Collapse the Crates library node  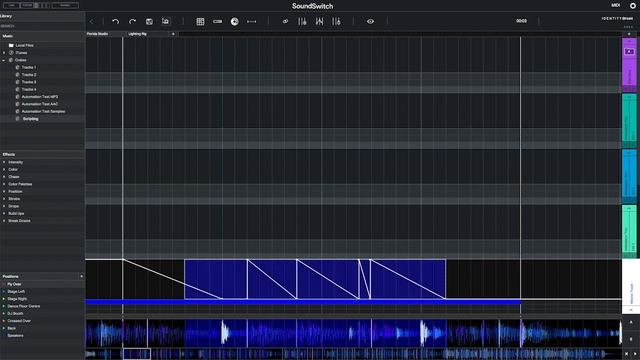point(4,60)
